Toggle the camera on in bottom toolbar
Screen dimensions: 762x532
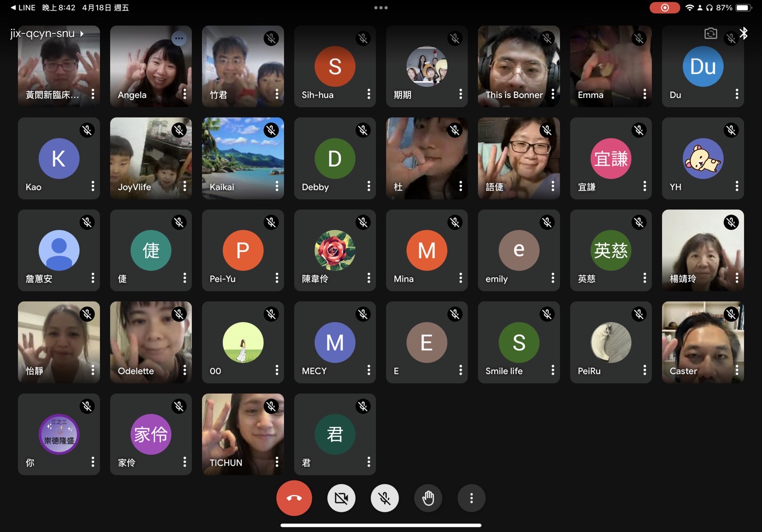(x=341, y=498)
